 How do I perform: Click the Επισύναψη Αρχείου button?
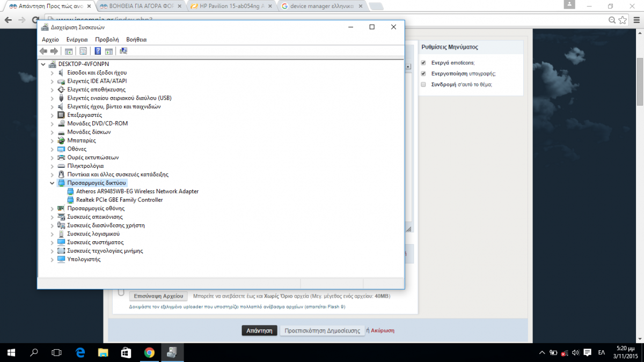[x=158, y=296]
